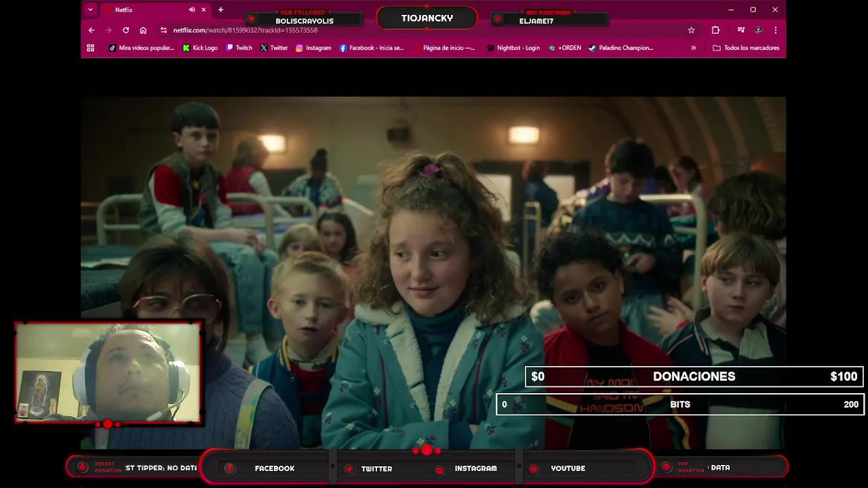This screenshot has width=868, height=488.
Task: Click YOUTUBE label in bottom overlay
Action: click(568, 468)
